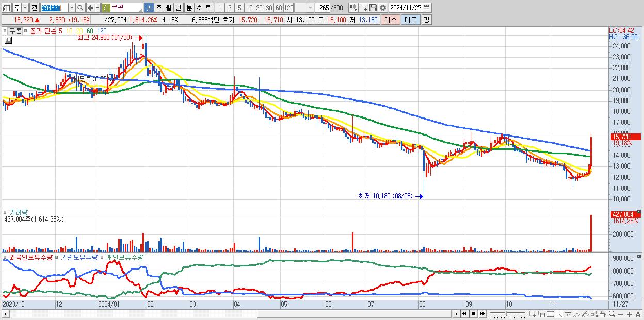Open the dropdown arrow beside the speaker
Screen dimensions: 644x320
[98, 8]
